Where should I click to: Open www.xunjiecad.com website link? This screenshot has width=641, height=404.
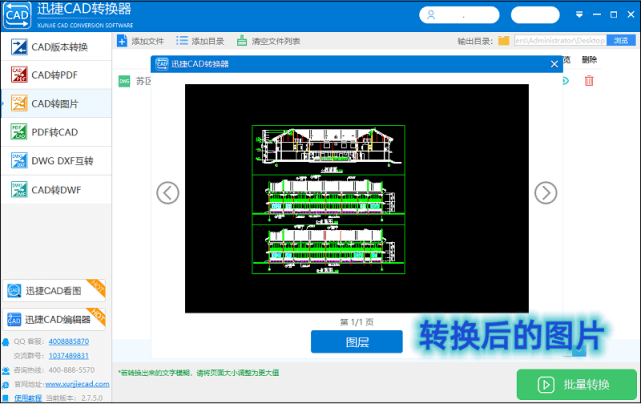[77, 384]
